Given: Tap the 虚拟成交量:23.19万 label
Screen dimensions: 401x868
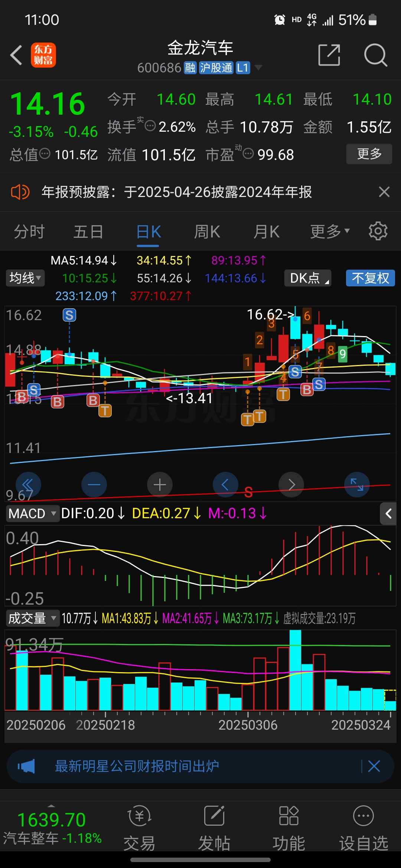Looking at the screenshot, I should [319, 618].
